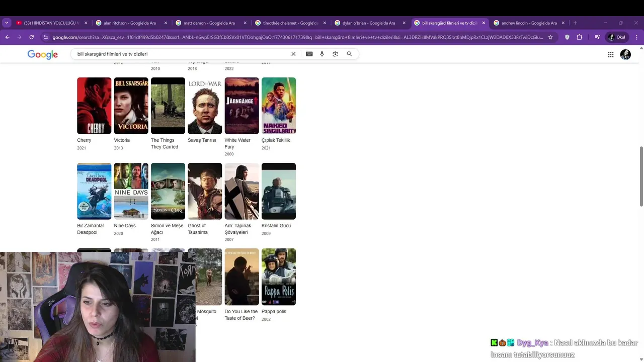Close the bill skarsgård tab

[x=484, y=23]
